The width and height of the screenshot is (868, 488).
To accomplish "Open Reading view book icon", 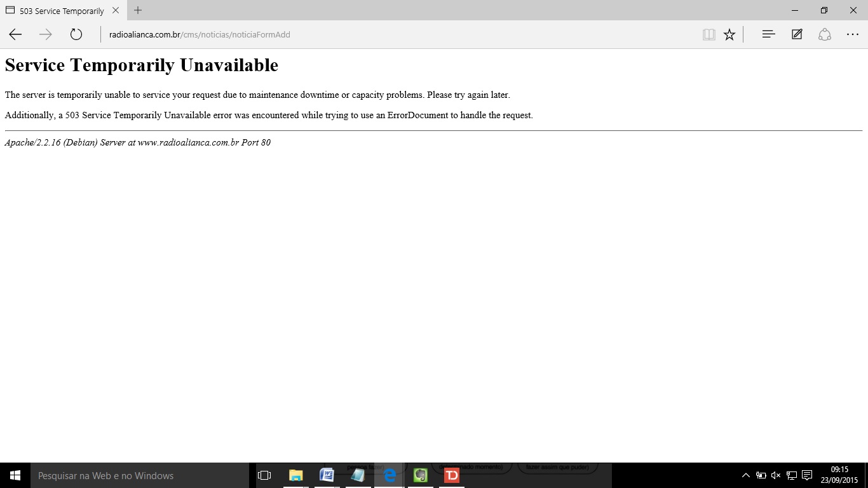I will pos(709,34).
